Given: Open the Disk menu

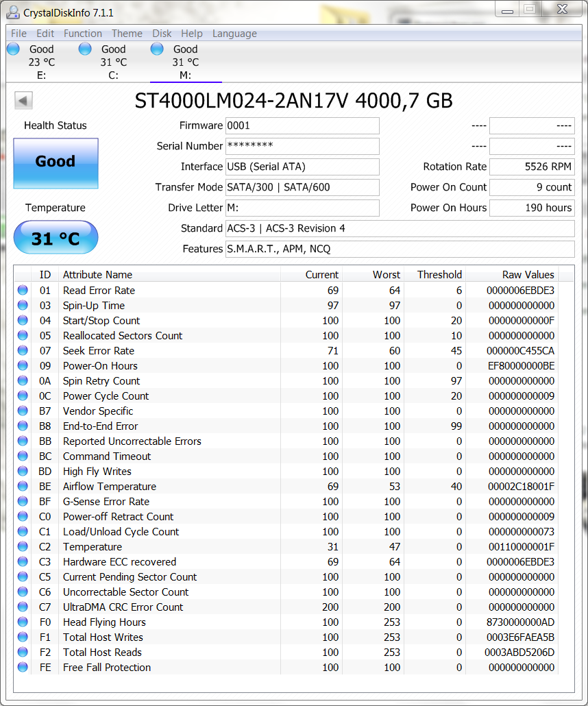Looking at the screenshot, I should 162,34.
